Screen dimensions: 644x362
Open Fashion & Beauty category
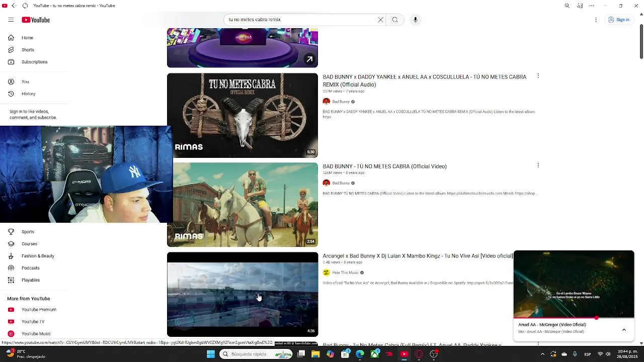(38, 256)
